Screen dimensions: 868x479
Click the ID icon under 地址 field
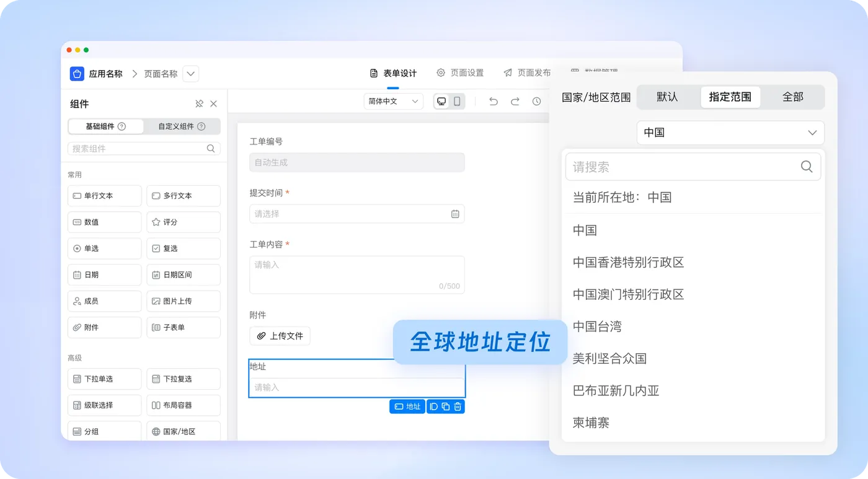434,406
